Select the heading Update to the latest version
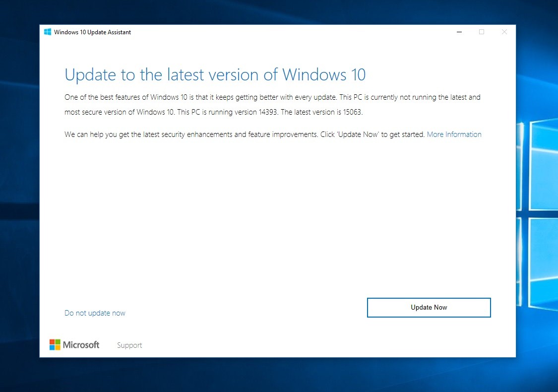The height and width of the screenshot is (392, 558). [x=215, y=74]
